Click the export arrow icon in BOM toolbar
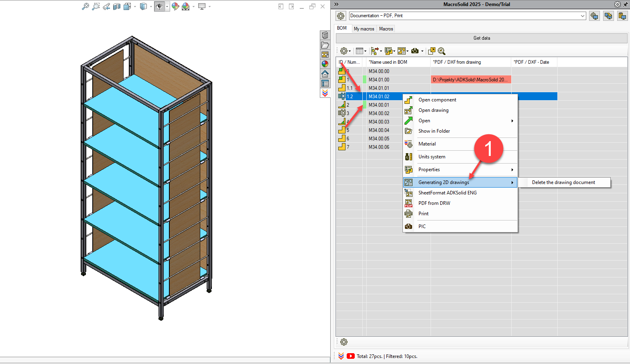Image resolution: width=630 pixels, height=364 pixels. (432, 51)
